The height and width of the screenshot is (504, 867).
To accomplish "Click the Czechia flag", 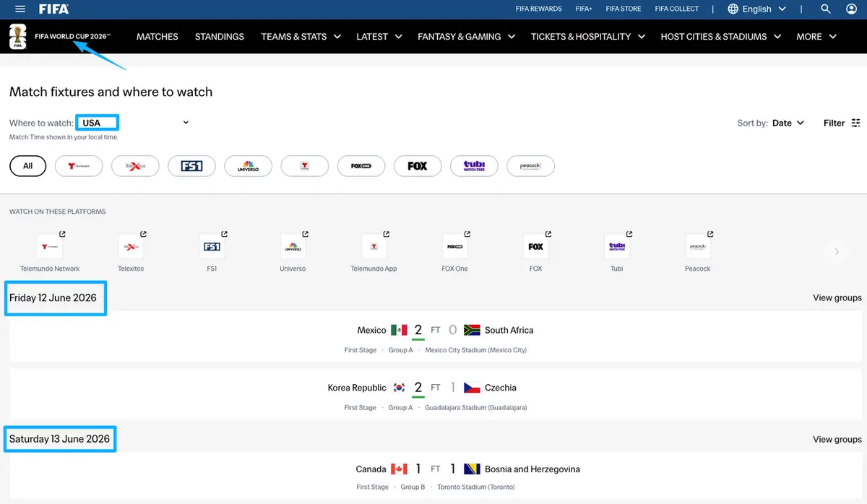I will (472, 388).
